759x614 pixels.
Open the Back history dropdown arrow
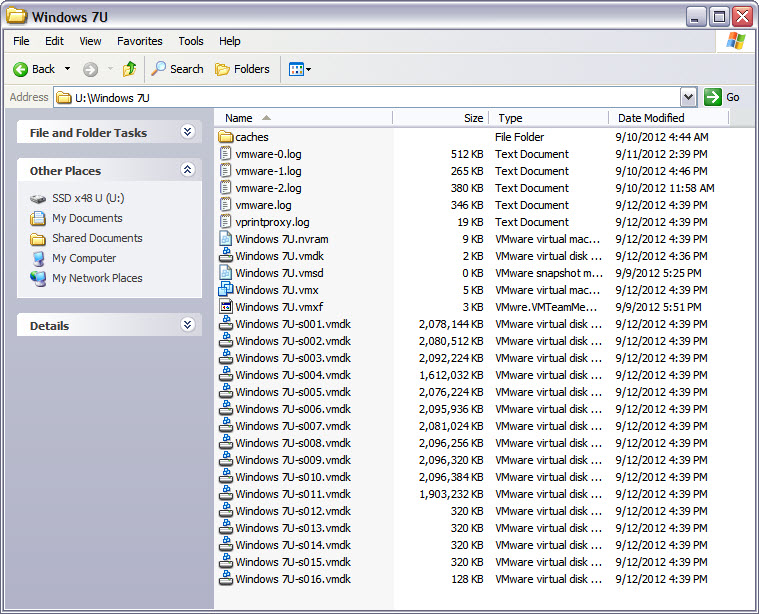67,69
